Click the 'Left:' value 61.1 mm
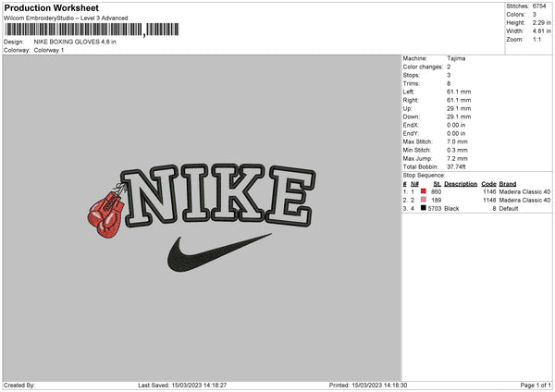 (x=459, y=92)
